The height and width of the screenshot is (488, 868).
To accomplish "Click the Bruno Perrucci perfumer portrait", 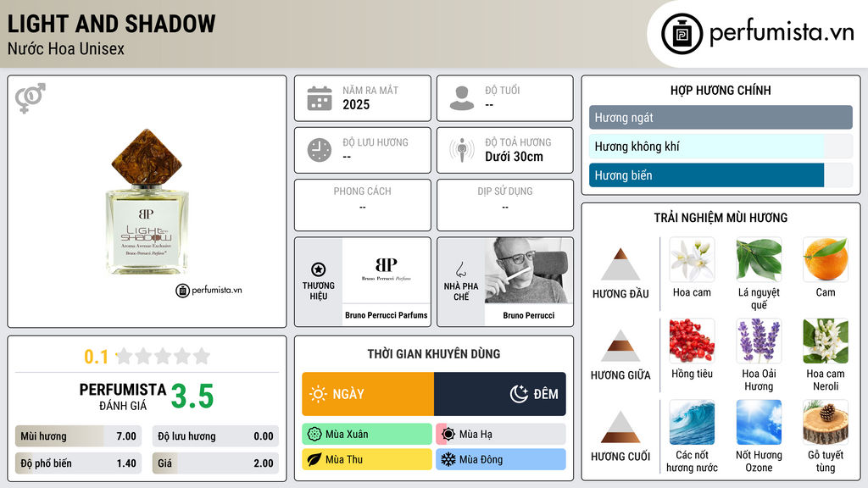I will pyautogui.click(x=529, y=270).
